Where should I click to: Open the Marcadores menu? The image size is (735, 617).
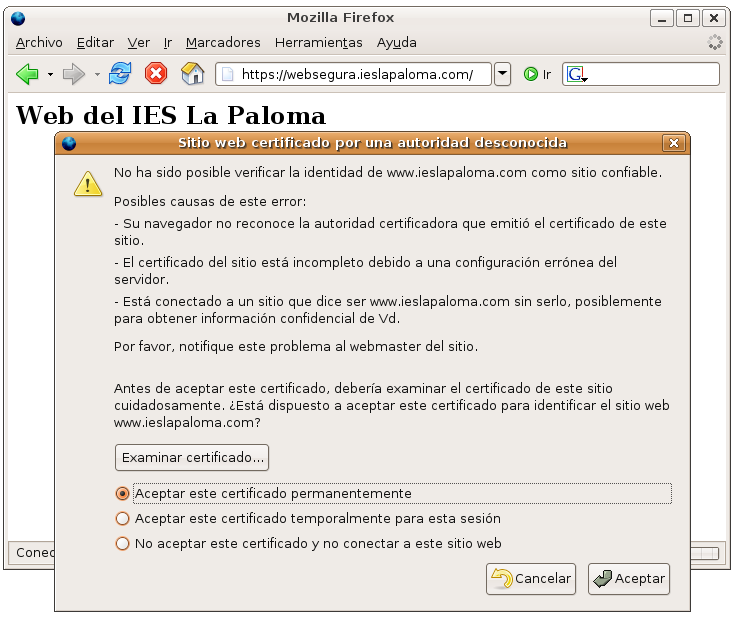point(223,43)
